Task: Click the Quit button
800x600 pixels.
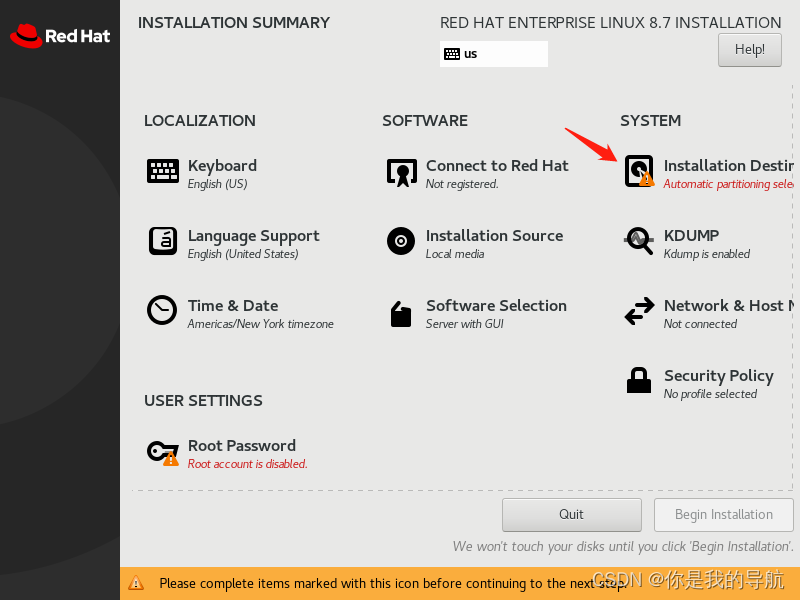Action: pos(571,515)
